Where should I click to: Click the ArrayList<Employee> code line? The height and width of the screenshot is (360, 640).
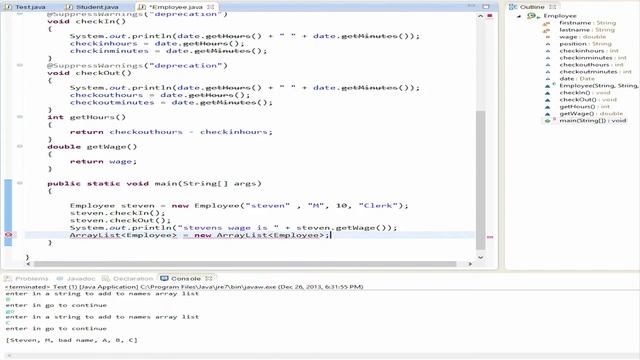[199, 235]
